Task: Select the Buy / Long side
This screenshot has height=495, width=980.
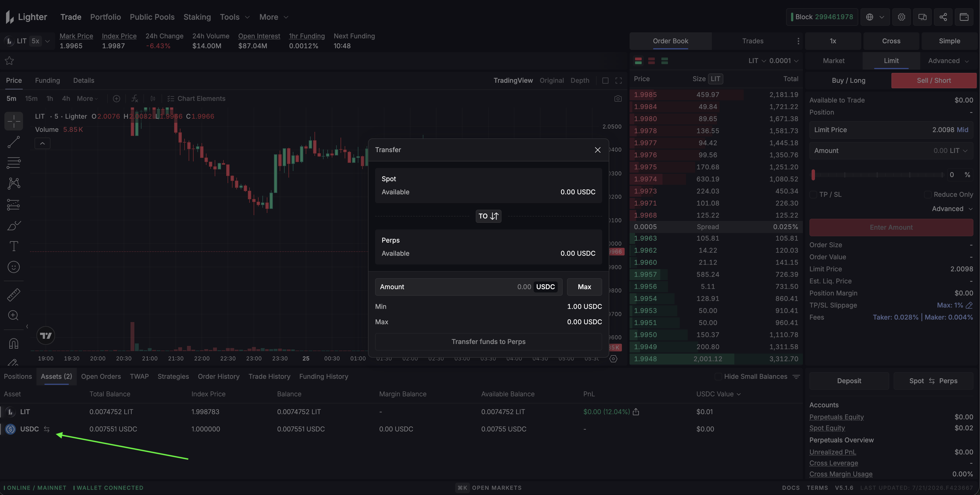Action: point(848,81)
